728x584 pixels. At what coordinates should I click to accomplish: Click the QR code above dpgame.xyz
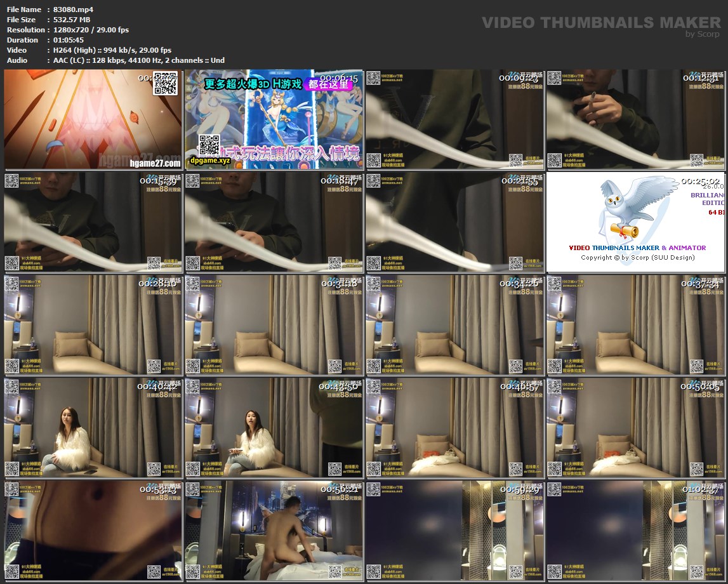click(x=209, y=145)
